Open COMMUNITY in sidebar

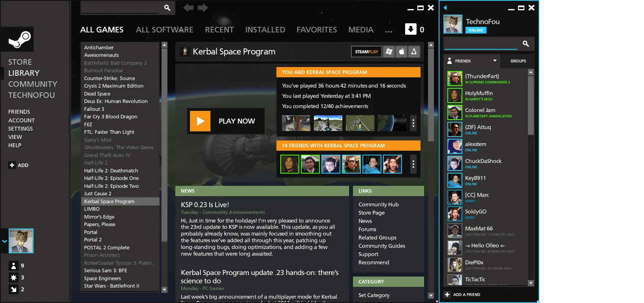point(33,84)
